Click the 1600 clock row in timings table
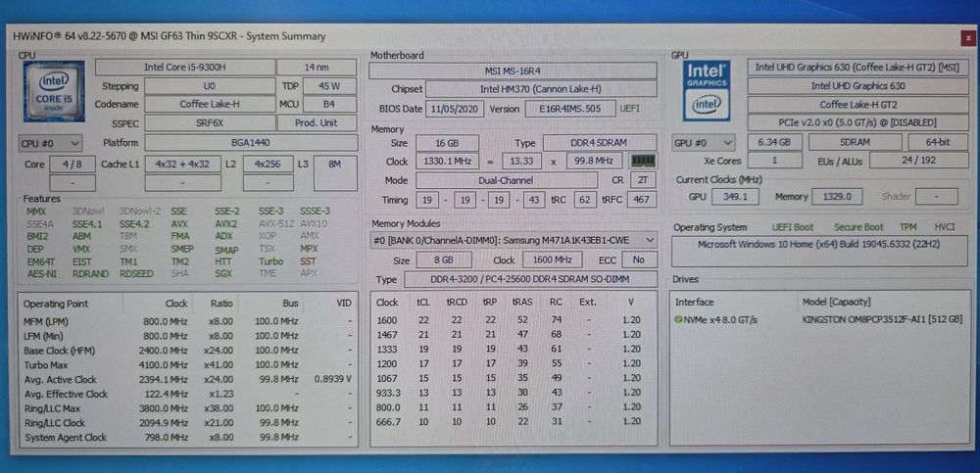Viewport: 980px width, 473px height. pos(514,320)
